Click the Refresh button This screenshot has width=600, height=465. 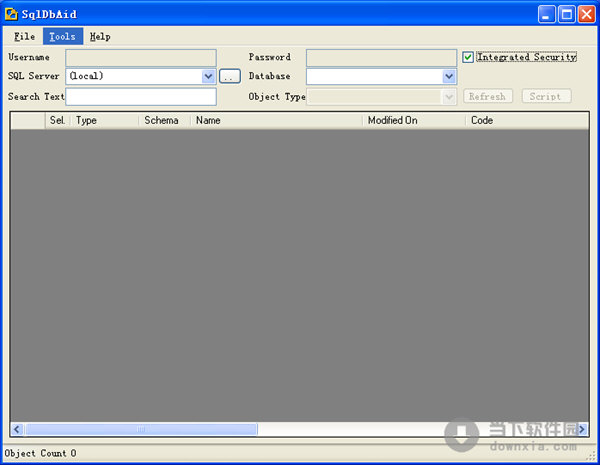point(488,96)
